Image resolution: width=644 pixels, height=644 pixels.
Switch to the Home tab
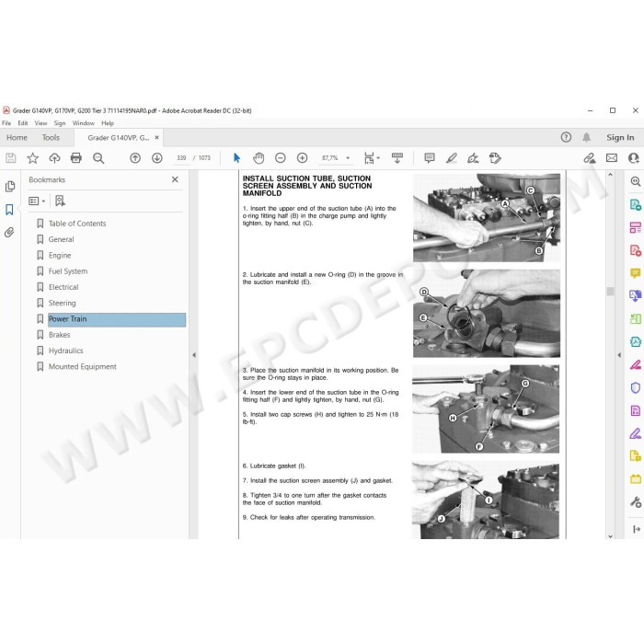click(17, 138)
